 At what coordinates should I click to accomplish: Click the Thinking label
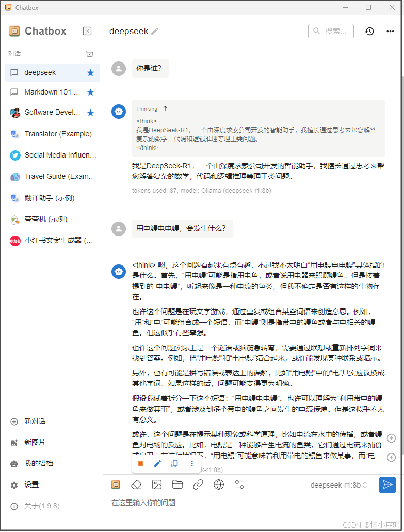tap(147, 109)
